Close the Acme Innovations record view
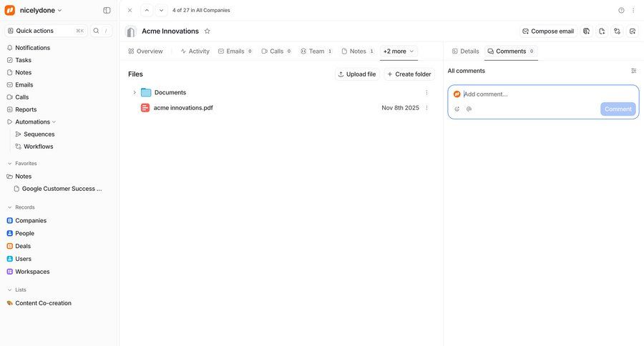The height and width of the screenshot is (346, 644). click(x=130, y=10)
